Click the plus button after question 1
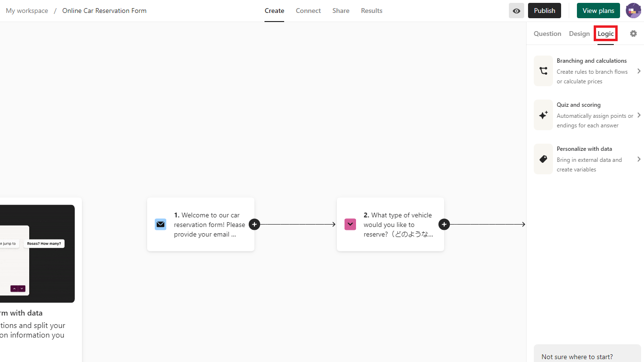Image resolution: width=644 pixels, height=362 pixels. pos(254,224)
